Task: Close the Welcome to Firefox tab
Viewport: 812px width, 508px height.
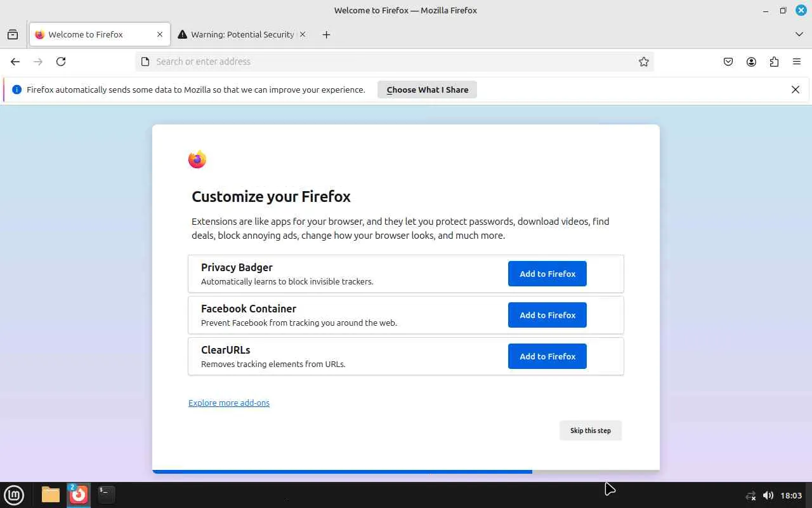Action: [x=160, y=34]
